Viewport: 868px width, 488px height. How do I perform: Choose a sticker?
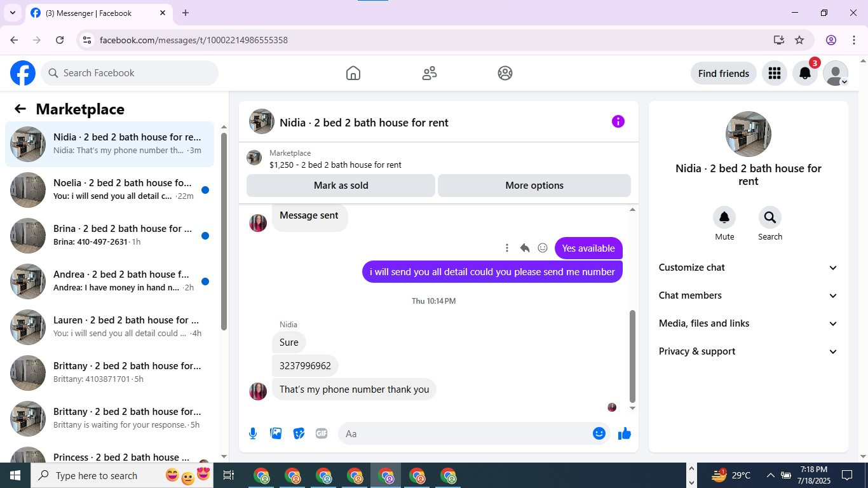[299, 433]
